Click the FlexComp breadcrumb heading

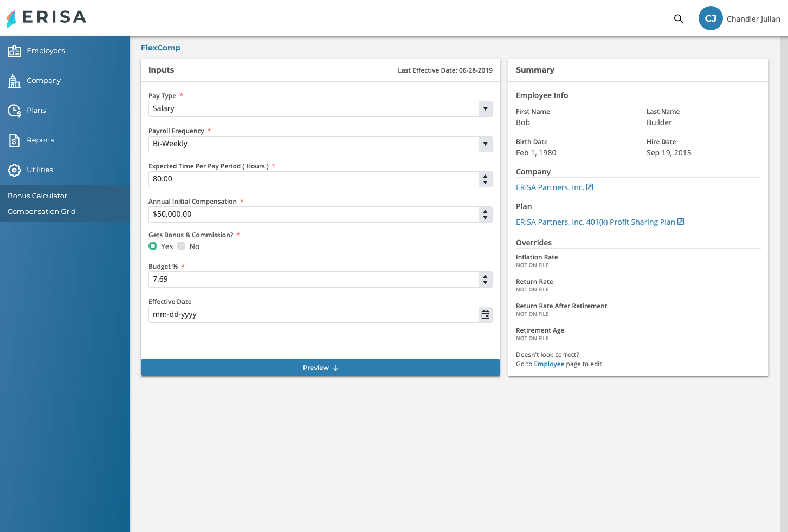[160, 48]
